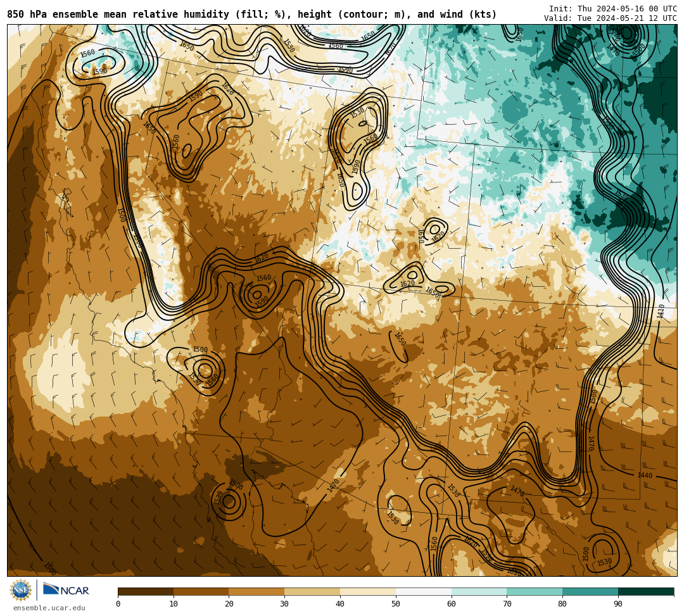This screenshot has width=684, height=616.
Task: Click the 1410 contour label on the map
Action: coord(661,311)
